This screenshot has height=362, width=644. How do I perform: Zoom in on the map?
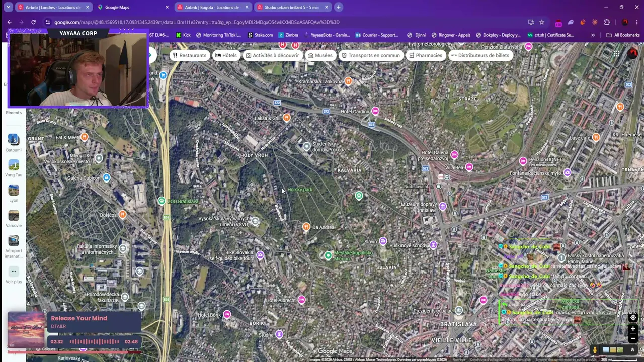[x=633, y=329]
